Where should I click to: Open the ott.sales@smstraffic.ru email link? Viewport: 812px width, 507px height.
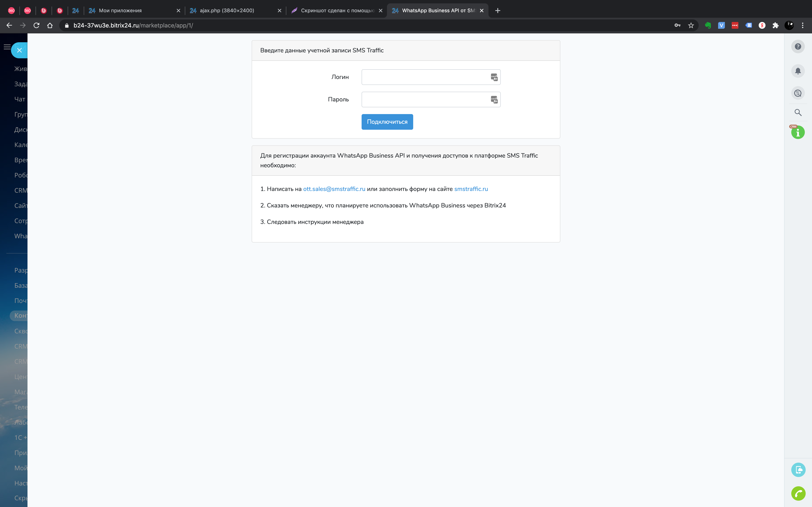(334, 189)
